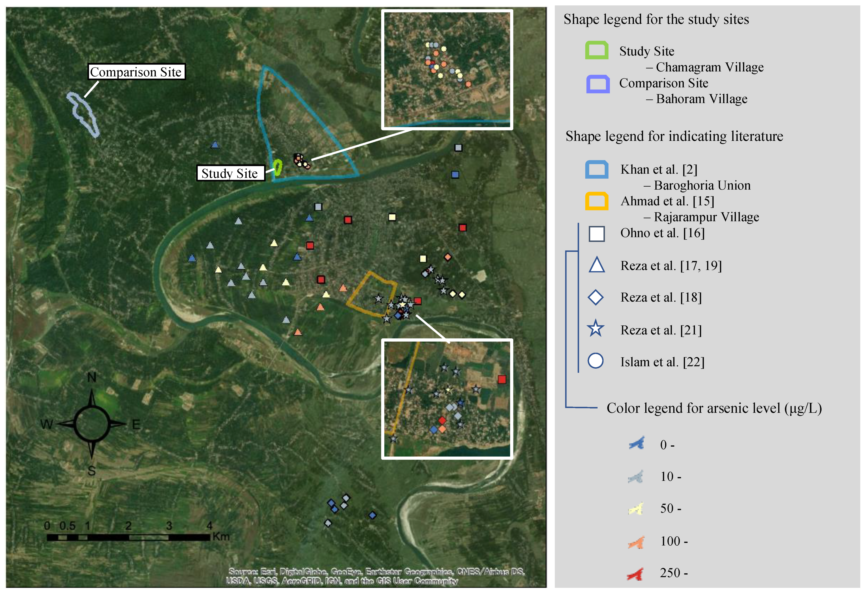This screenshot has width=868, height=596.
Task: Click the orange Ahmad et al. polygon icon
Action: pos(596,201)
